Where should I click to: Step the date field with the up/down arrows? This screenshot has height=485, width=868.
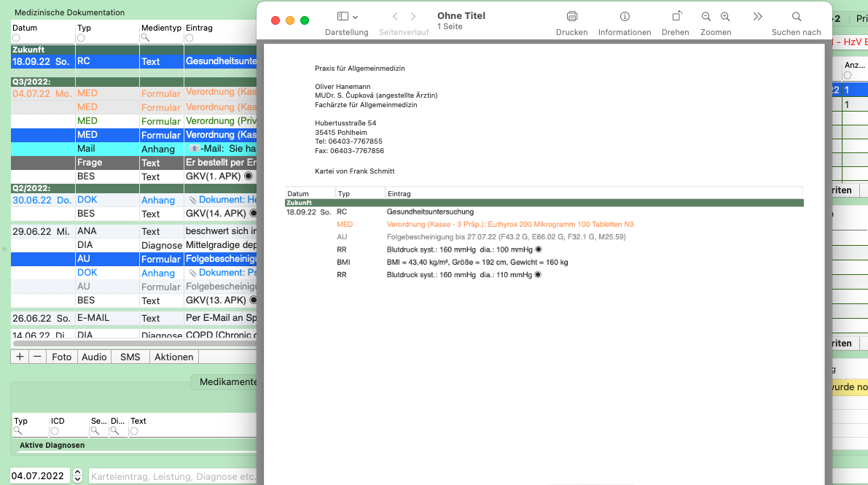pos(77,476)
